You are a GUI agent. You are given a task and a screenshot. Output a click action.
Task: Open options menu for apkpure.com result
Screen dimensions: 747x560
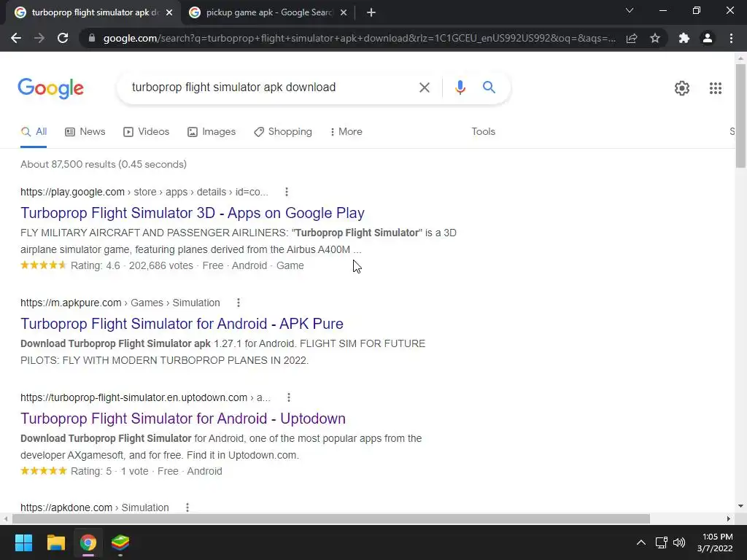pyautogui.click(x=239, y=303)
